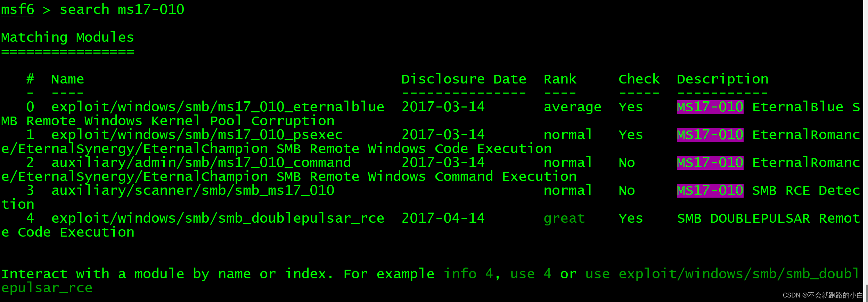Click date 2017-04-14 in the doublepulsar row
Screen dimensions: 868x302
443,218
